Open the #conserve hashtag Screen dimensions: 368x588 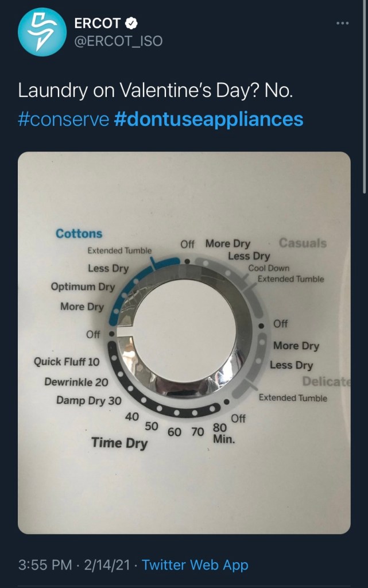tap(63, 119)
